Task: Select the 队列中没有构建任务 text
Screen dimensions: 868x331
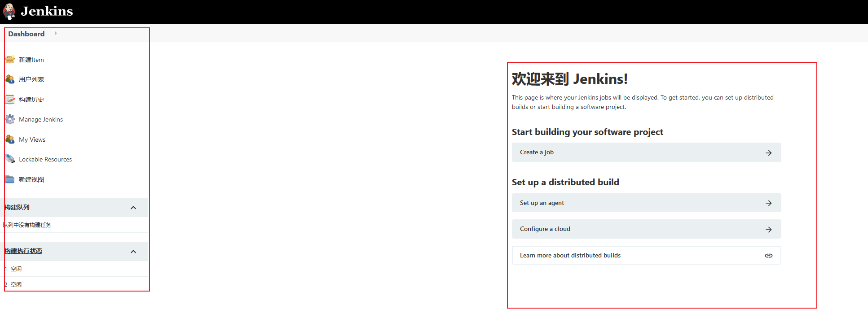Action: coord(27,225)
